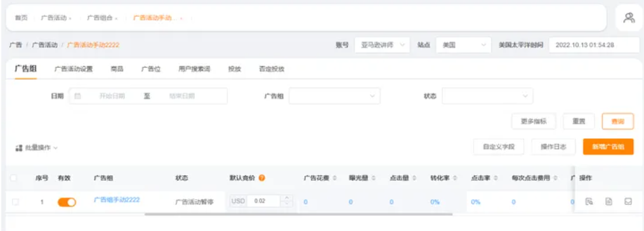The width and height of the screenshot is (644, 231).
Task: Open the 站点 dropdown showing 美国
Action: 464,45
